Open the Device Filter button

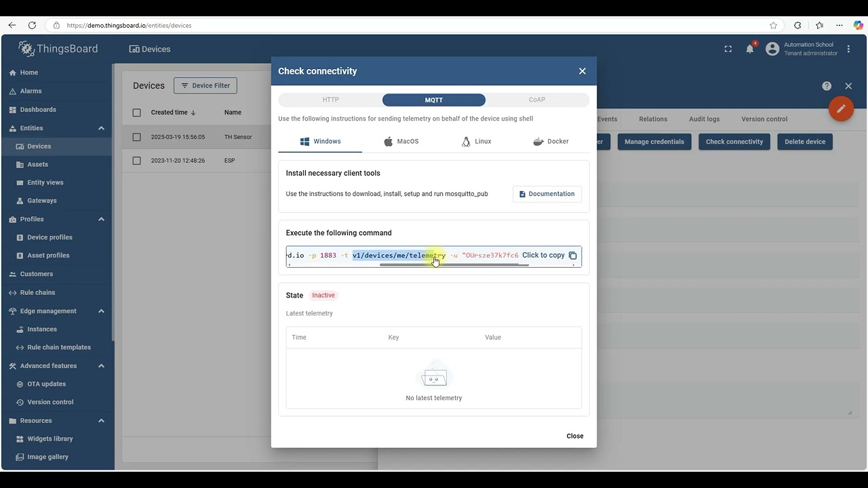pos(205,85)
